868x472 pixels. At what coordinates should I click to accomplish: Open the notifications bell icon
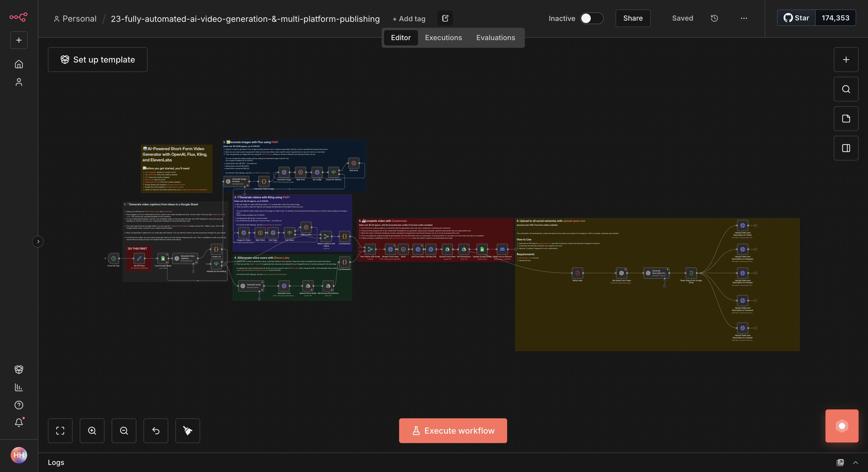coord(19,423)
